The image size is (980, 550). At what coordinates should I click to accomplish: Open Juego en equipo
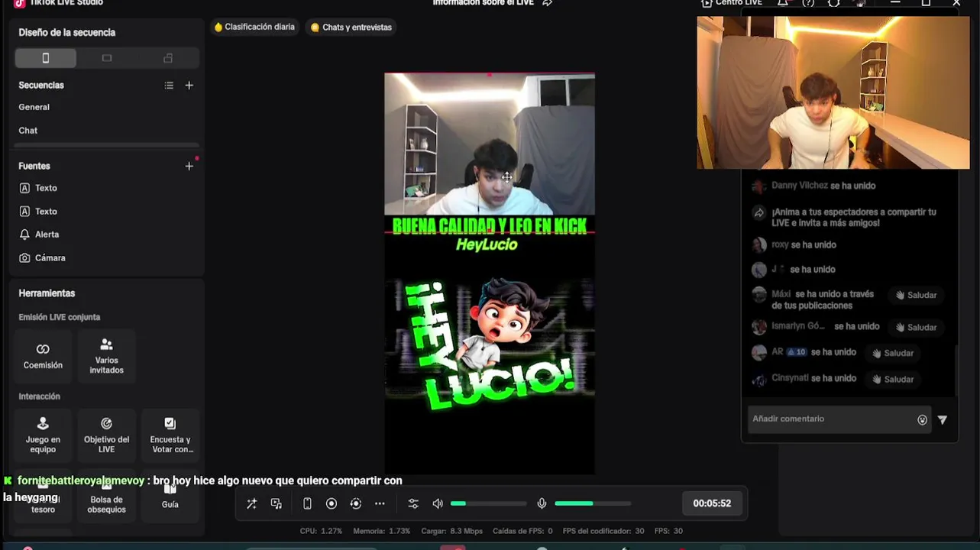[43, 435]
